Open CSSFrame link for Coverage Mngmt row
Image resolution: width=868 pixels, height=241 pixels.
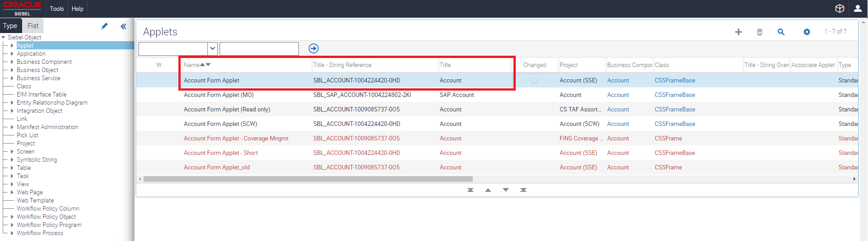[x=668, y=139]
